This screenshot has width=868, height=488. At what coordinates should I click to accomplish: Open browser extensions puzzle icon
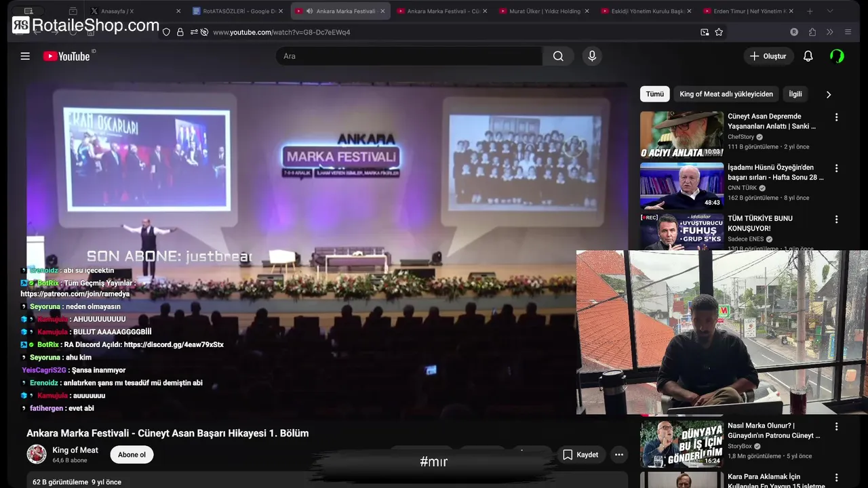(812, 32)
